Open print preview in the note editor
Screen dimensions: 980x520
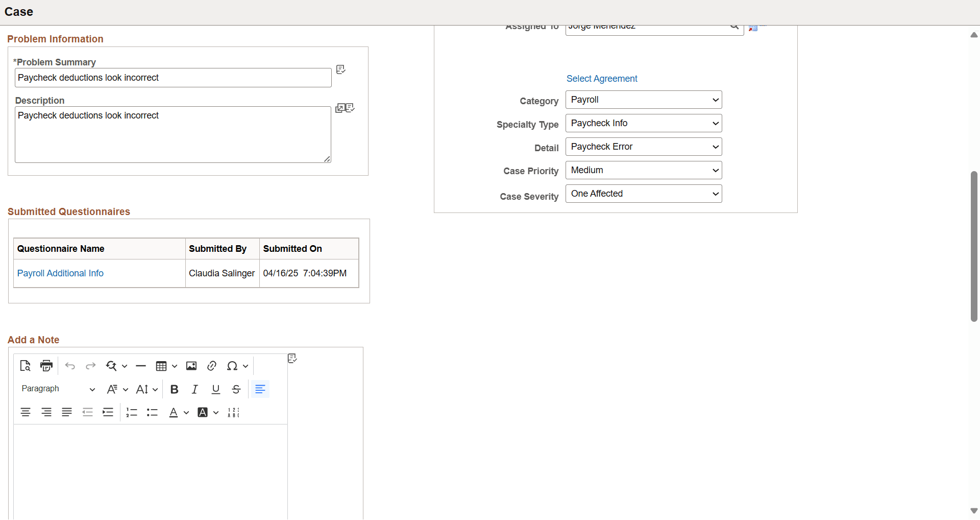coord(24,366)
